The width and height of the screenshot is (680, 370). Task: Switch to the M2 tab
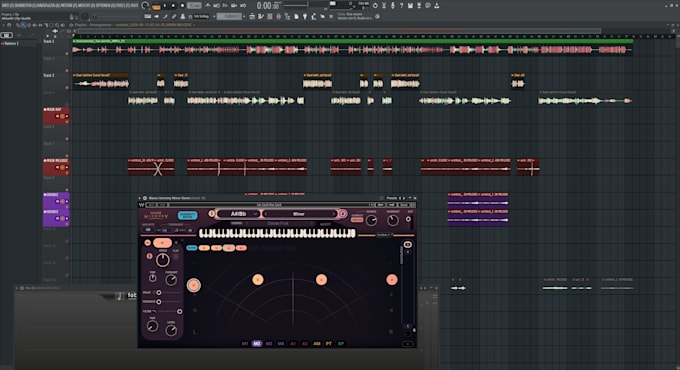click(x=257, y=344)
